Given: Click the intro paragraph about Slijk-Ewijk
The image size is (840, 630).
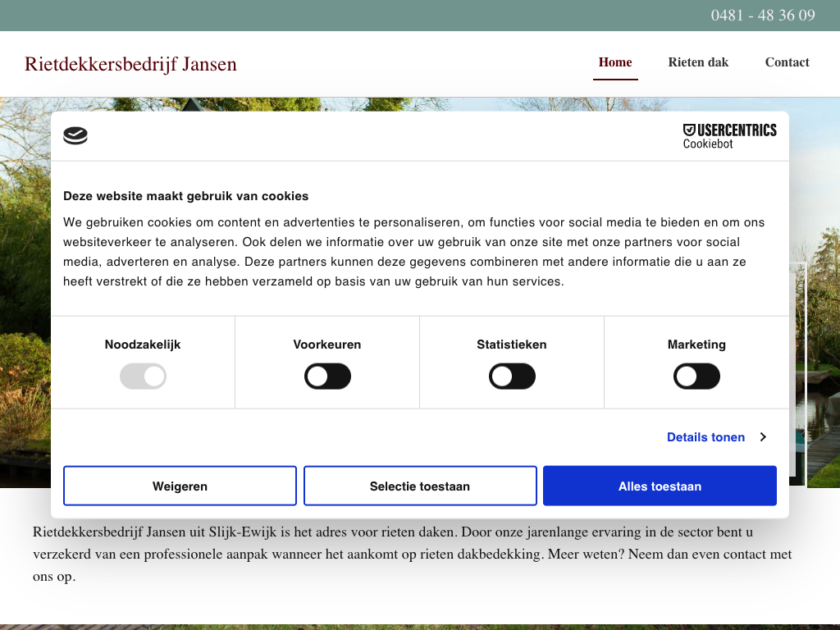Looking at the screenshot, I should click(x=410, y=554).
